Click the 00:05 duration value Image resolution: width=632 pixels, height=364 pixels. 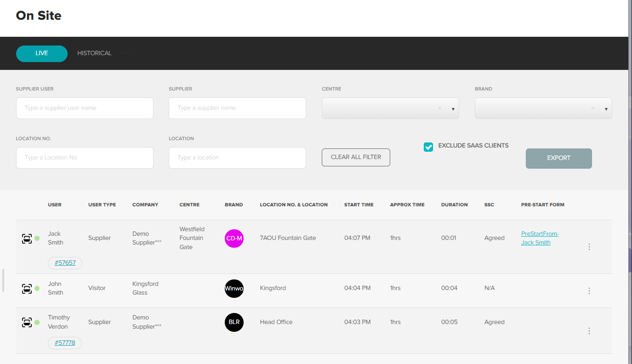click(450, 322)
